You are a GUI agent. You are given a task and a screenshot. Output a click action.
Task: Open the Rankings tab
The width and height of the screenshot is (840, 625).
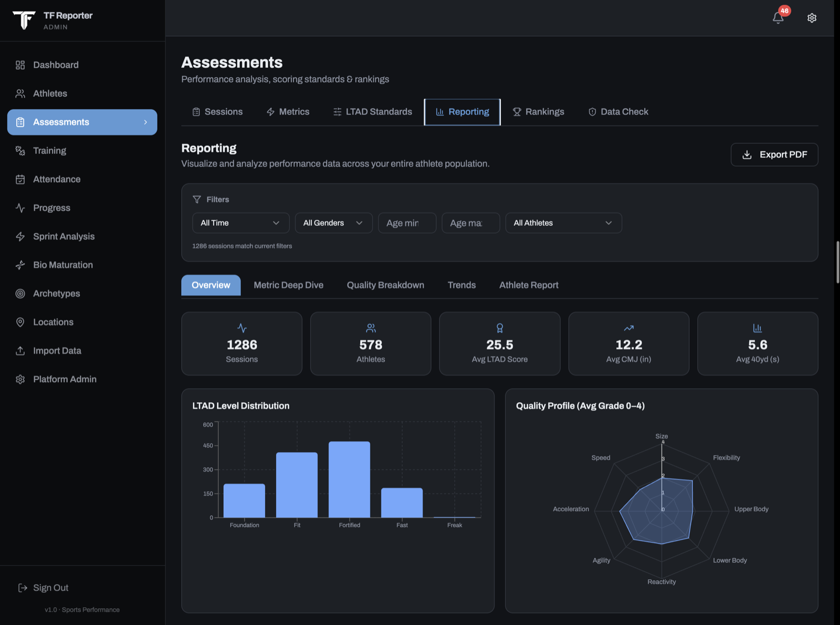point(538,112)
